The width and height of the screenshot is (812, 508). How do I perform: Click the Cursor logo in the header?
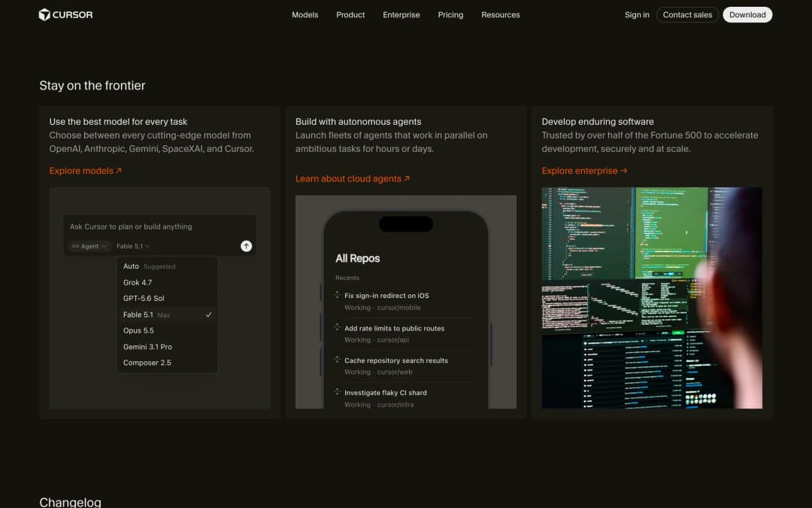pyautogui.click(x=65, y=14)
